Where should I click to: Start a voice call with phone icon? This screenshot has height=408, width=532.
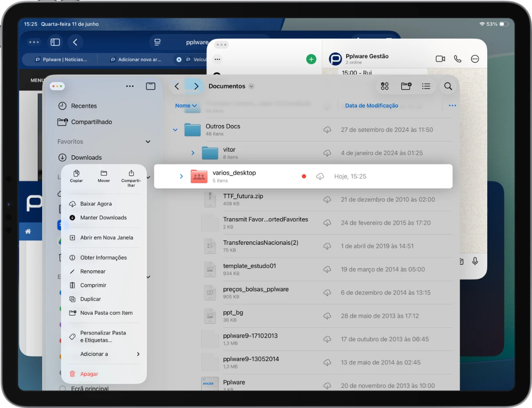(x=458, y=59)
